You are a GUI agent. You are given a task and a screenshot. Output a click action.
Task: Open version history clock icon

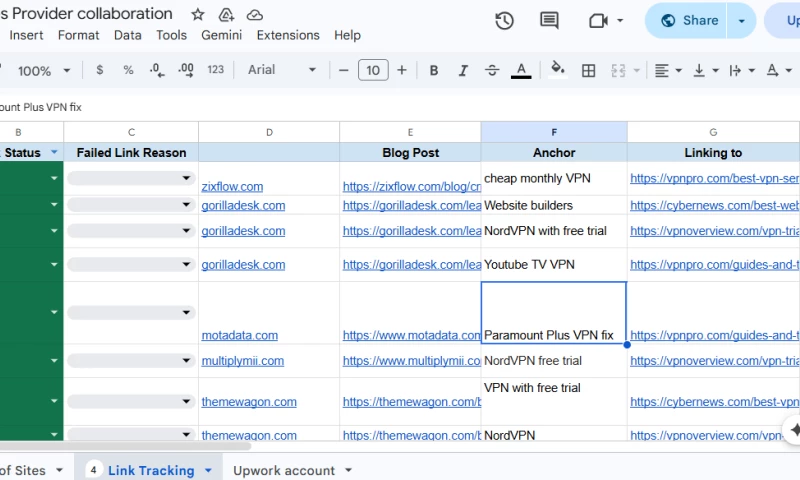click(504, 20)
